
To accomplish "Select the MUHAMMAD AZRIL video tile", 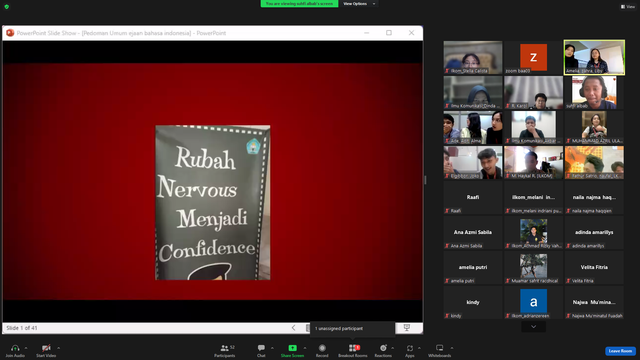I will pyautogui.click(x=594, y=127).
